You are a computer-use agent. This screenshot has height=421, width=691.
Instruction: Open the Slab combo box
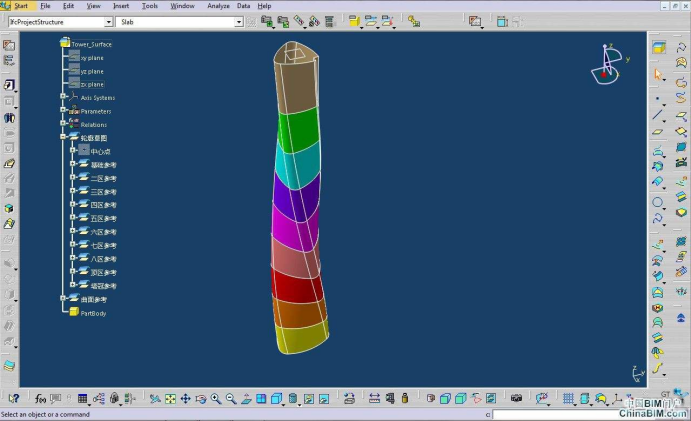click(x=239, y=21)
